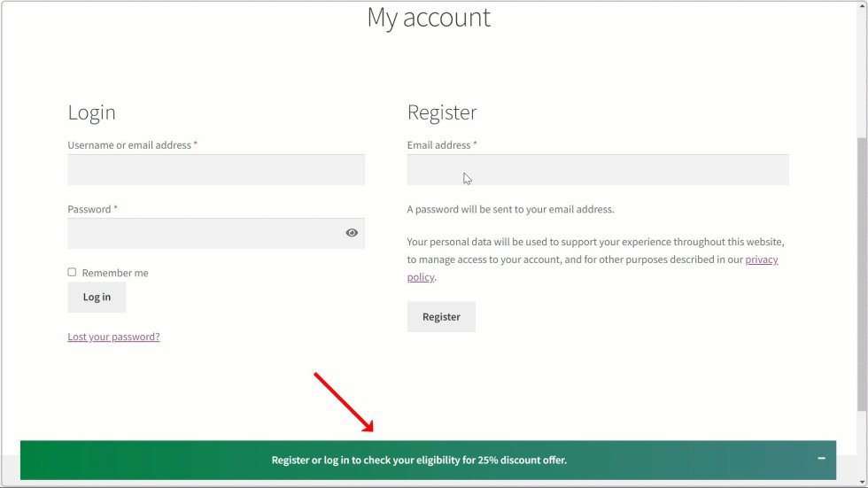Viewport: 868px width, 488px height.
Task: Click 'A password will be sent' text
Action: pos(510,210)
